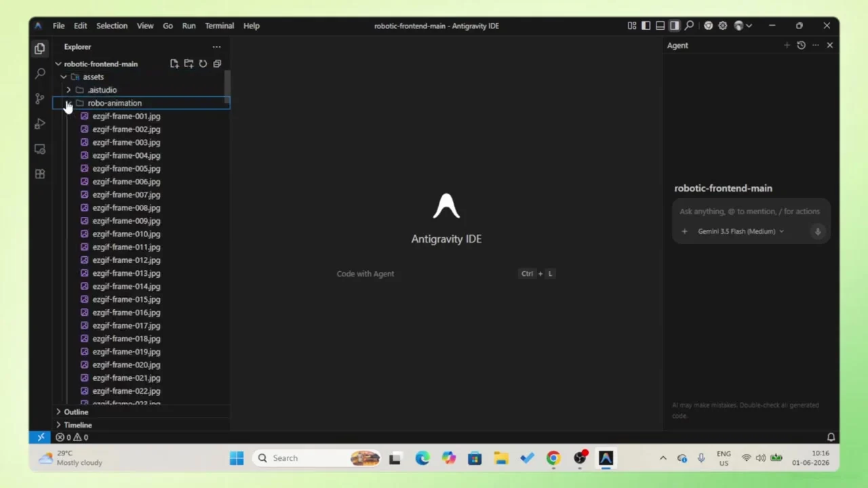Open the Remote Explorer view
868x488 pixels.
40,148
